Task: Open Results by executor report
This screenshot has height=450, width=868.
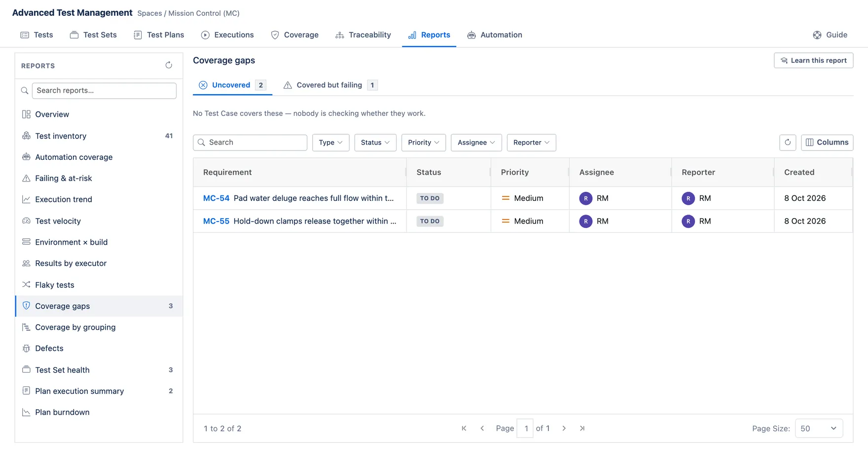Action: pos(99,263)
